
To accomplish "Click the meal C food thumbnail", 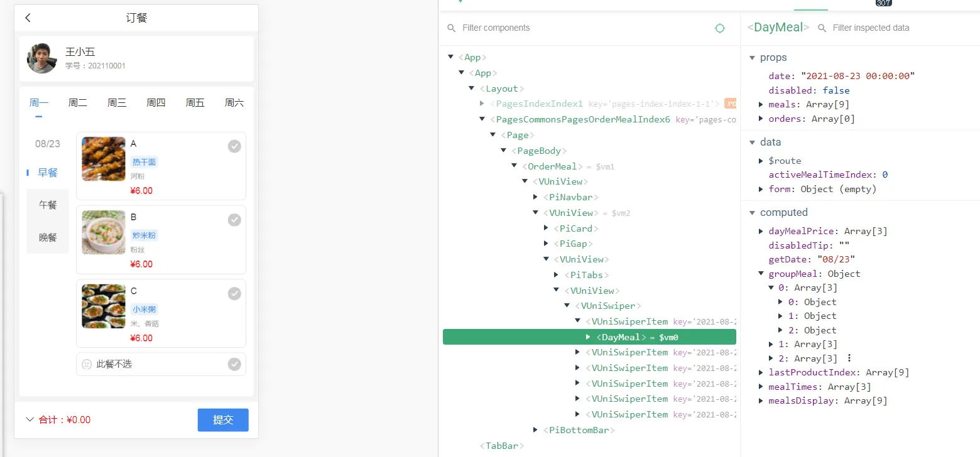I will pyautogui.click(x=104, y=306).
